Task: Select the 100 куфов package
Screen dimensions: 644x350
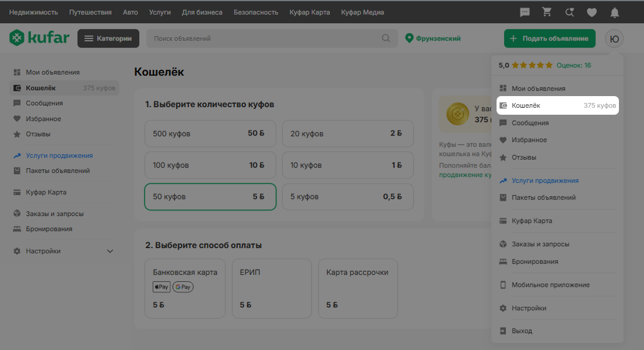Action: point(210,165)
